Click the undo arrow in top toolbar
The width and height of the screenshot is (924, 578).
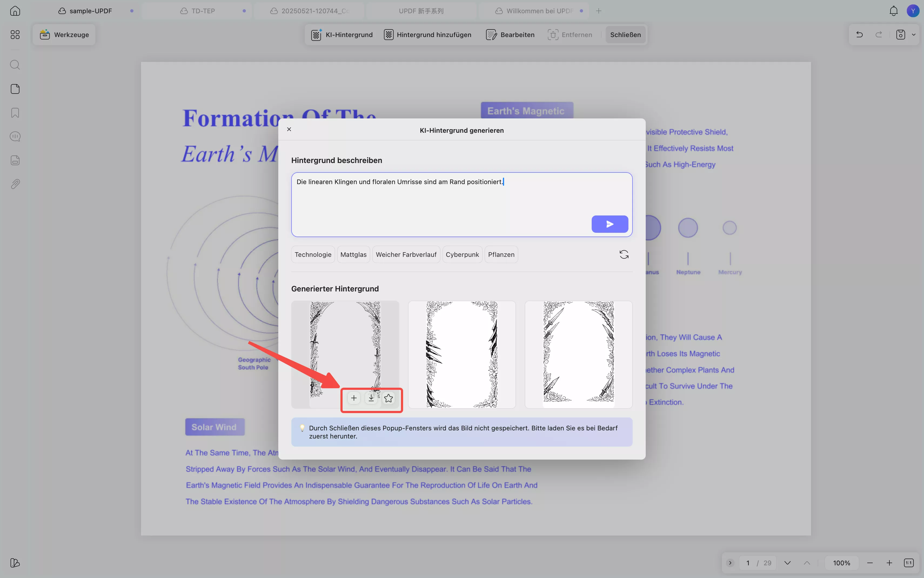[859, 34]
